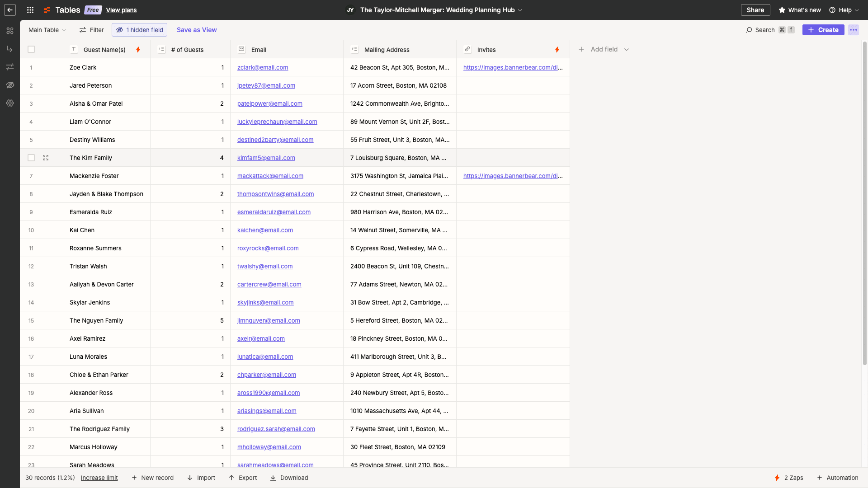Click the Save as View button
868x488 pixels.
click(197, 30)
